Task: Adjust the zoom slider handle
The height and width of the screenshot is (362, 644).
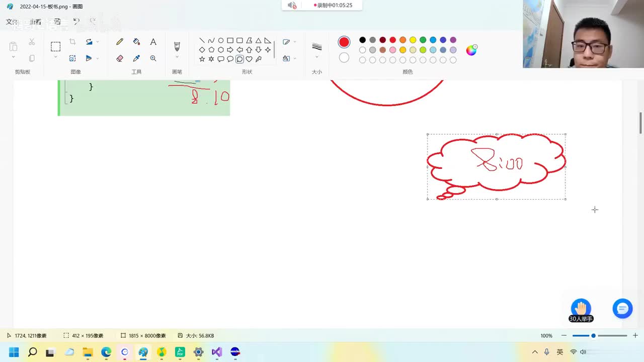Action: click(x=593, y=335)
